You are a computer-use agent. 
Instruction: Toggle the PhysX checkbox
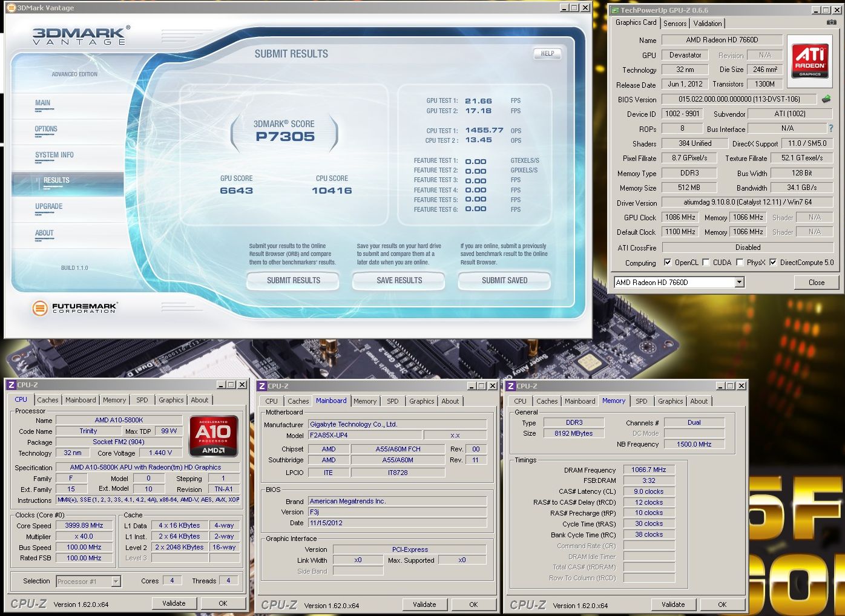coord(740,263)
